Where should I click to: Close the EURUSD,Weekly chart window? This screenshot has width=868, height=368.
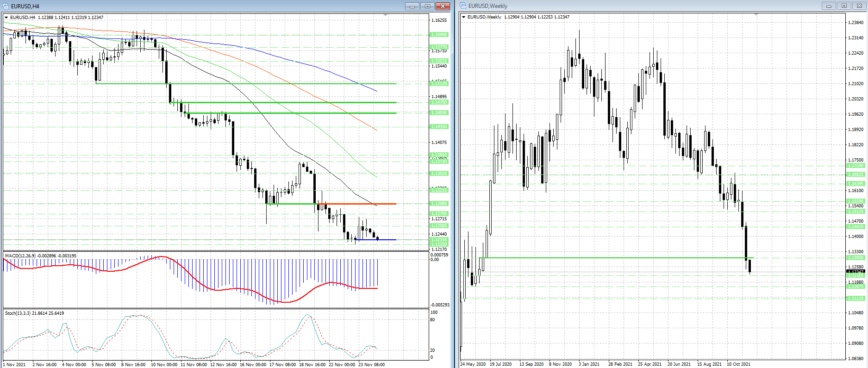859,6
